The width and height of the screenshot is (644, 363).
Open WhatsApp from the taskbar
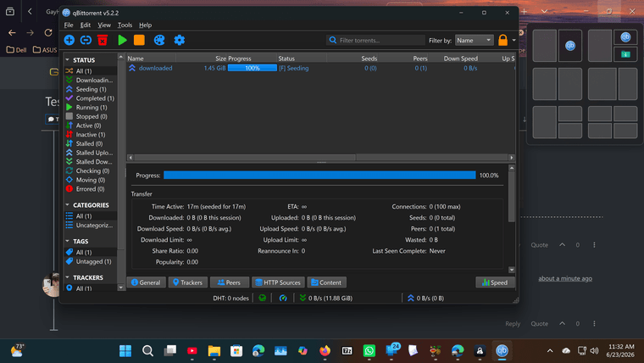tap(369, 350)
